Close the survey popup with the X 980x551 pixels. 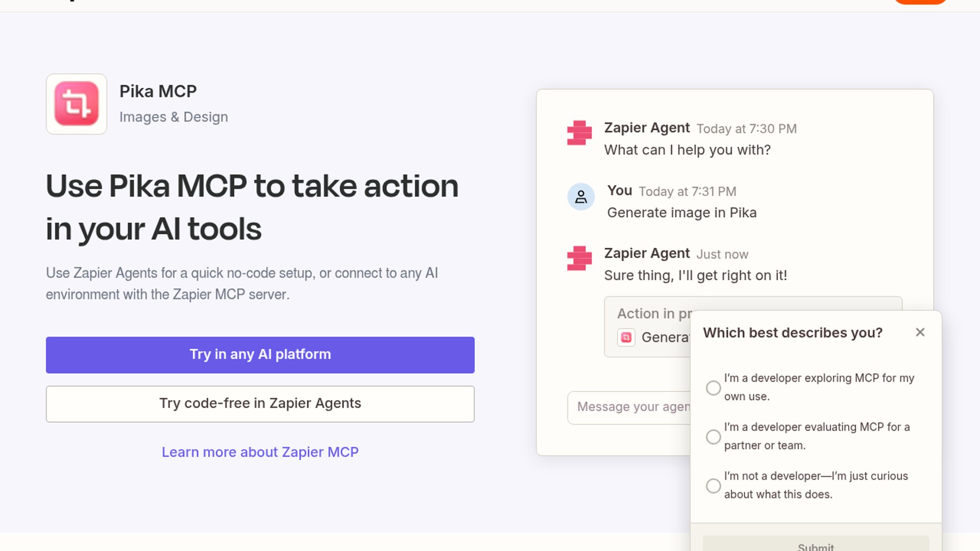click(x=920, y=332)
